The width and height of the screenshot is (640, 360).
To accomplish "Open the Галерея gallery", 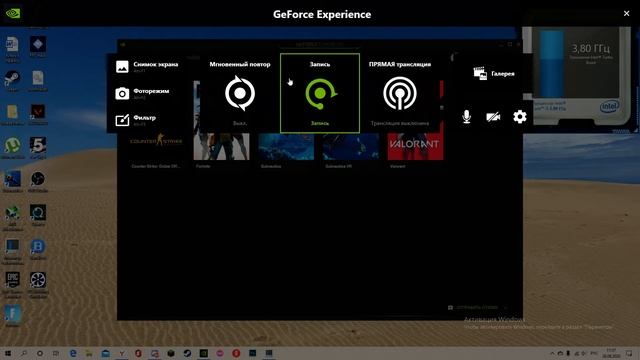I will tap(494, 73).
